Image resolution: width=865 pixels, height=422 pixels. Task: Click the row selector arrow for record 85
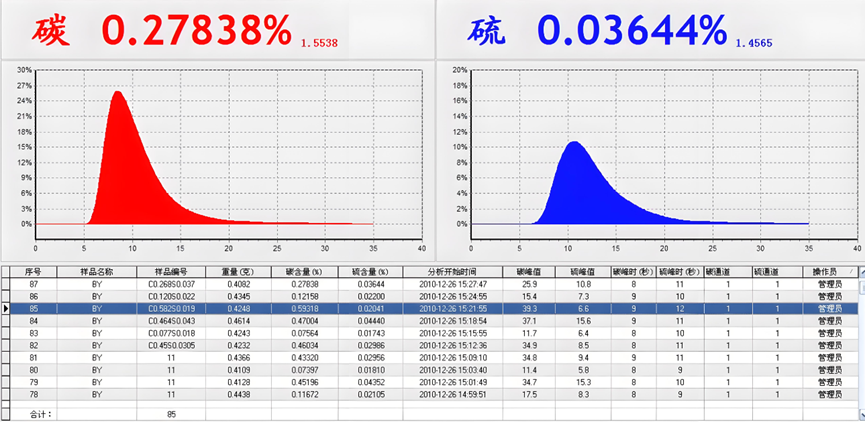[x=5, y=309]
